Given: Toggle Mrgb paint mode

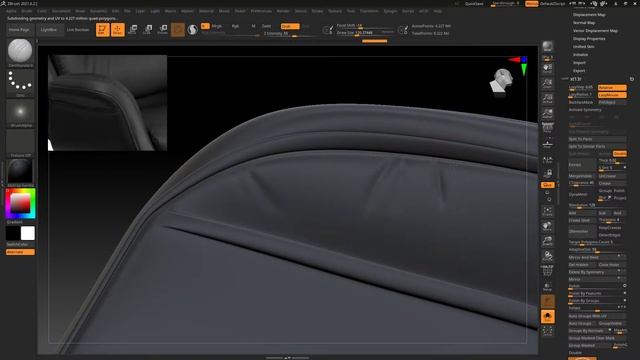Looking at the screenshot, I should pyautogui.click(x=216, y=26).
